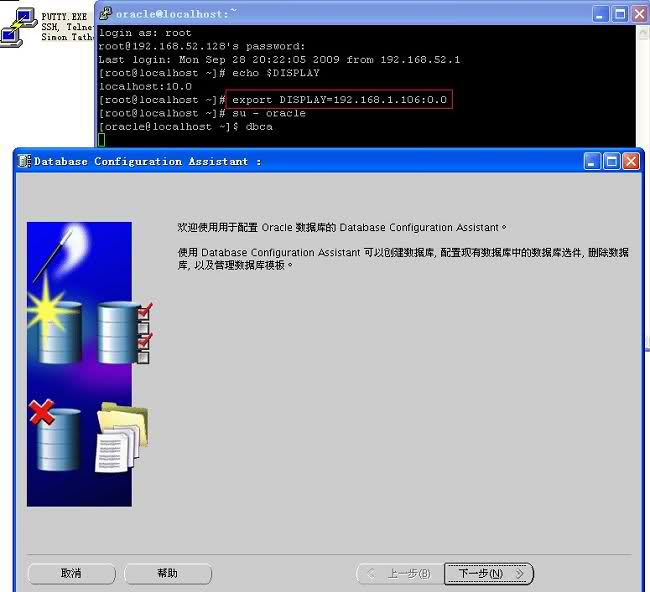This screenshot has height=592, width=650.
Task: Close the PuTTY oracle@localhost window
Action: [639, 14]
